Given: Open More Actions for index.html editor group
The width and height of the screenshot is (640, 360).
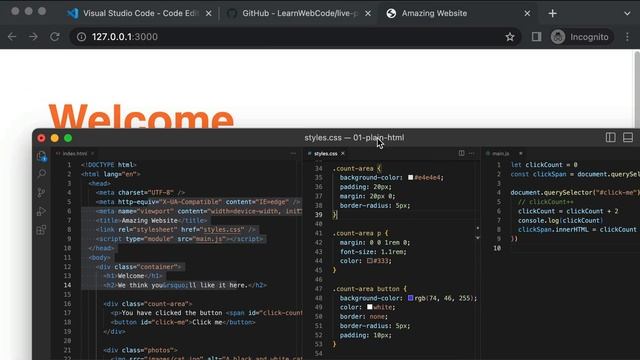Looking at the screenshot, I should coord(293,153).
